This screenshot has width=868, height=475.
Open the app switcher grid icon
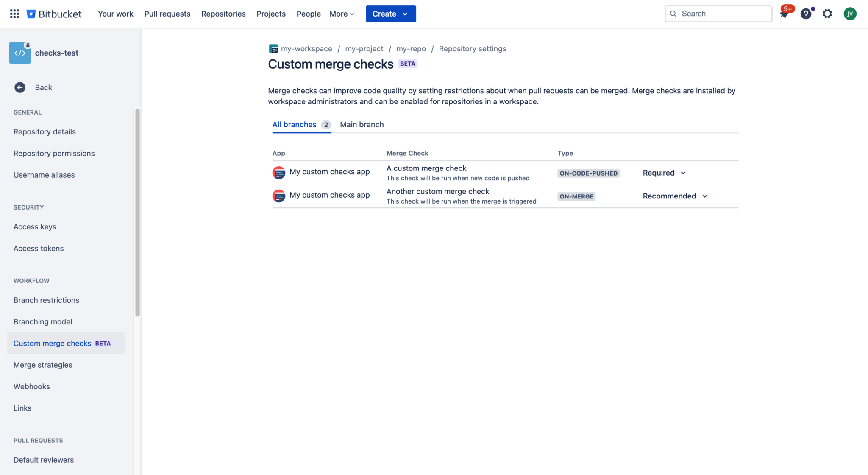coord(14,14)
